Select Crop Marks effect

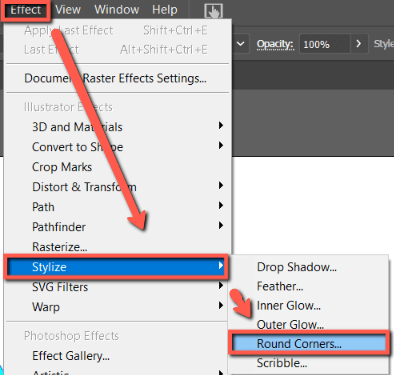tap(117, 167)
